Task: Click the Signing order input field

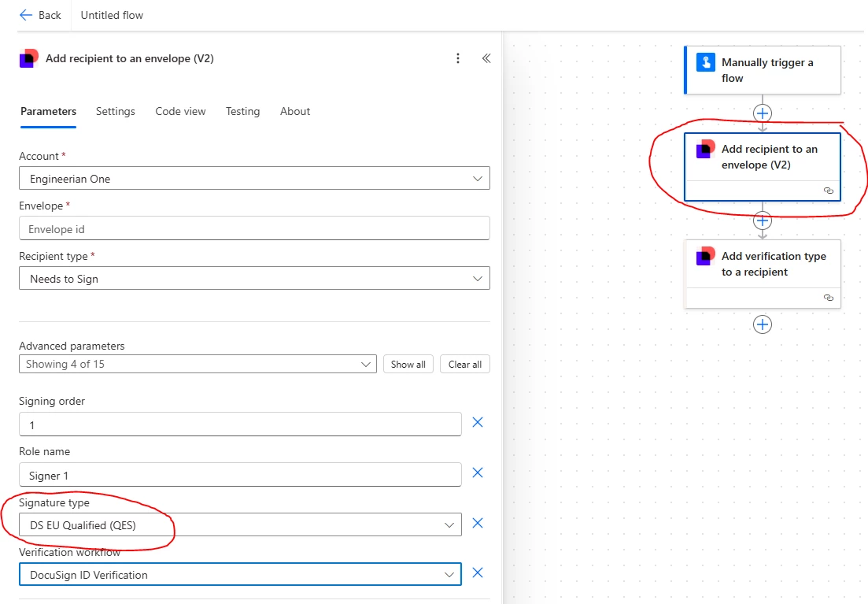Action: (240, 424)
